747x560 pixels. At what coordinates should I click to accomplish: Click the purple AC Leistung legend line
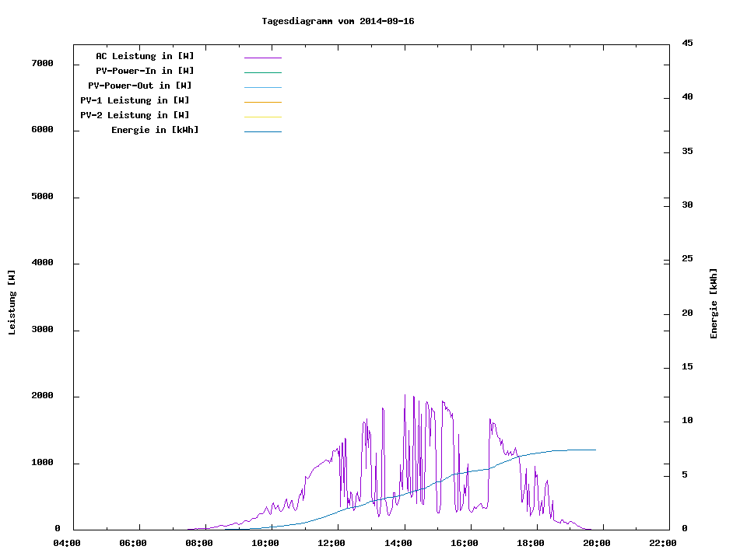click(262, 58)
